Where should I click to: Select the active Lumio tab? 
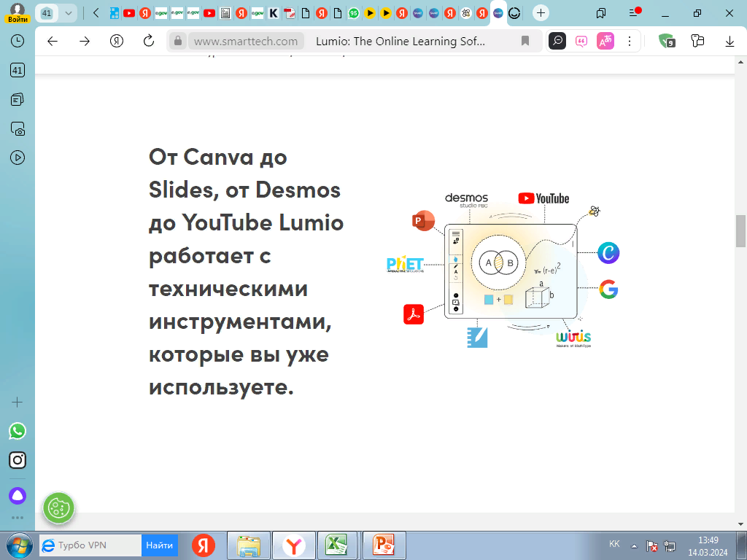[498, 13]
